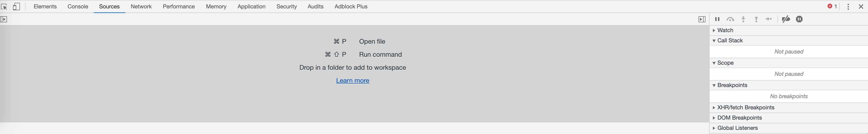Hide the debugger sidebar pane
868x134 pixels.
point(702,19)
